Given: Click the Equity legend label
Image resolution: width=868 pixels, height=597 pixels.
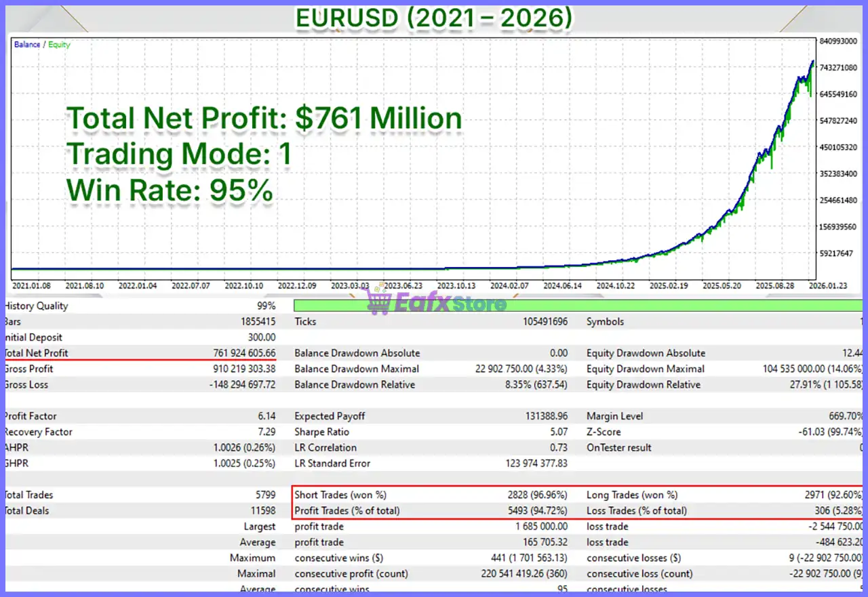Looking at the screenshot, I should tap(59, 45).
